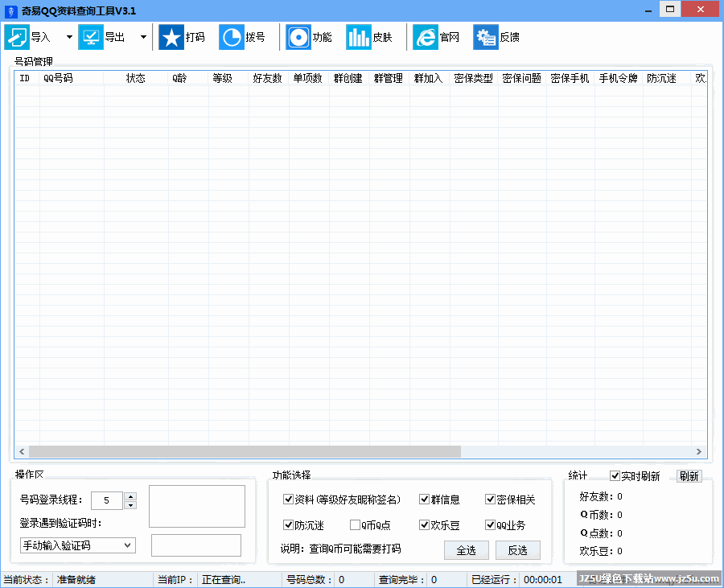The height and width of the screenshot is (588, 724).
Task: Click the right arrow of horizontal scrollbar
Action: [699, 451]
